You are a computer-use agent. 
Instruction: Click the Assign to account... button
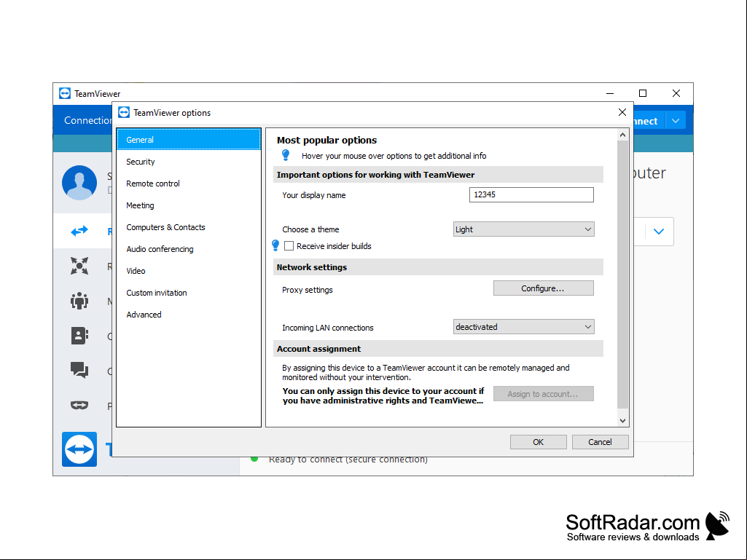(543, 394)
